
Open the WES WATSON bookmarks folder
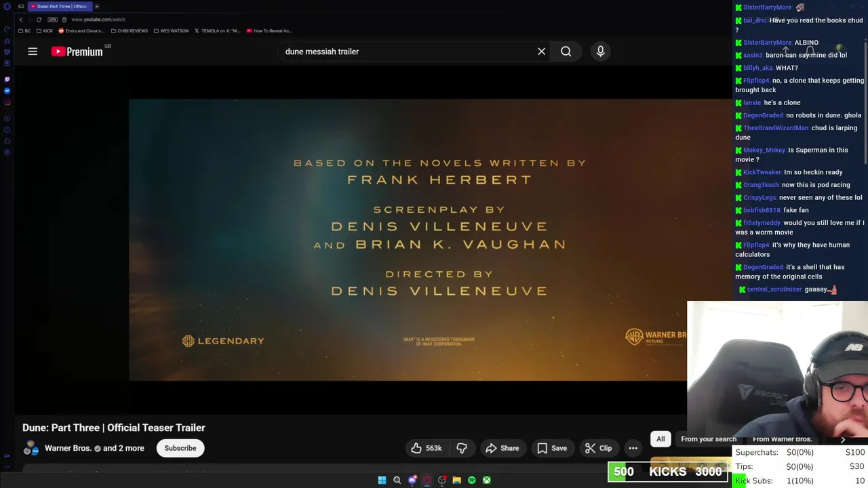(x=171, y=30)
